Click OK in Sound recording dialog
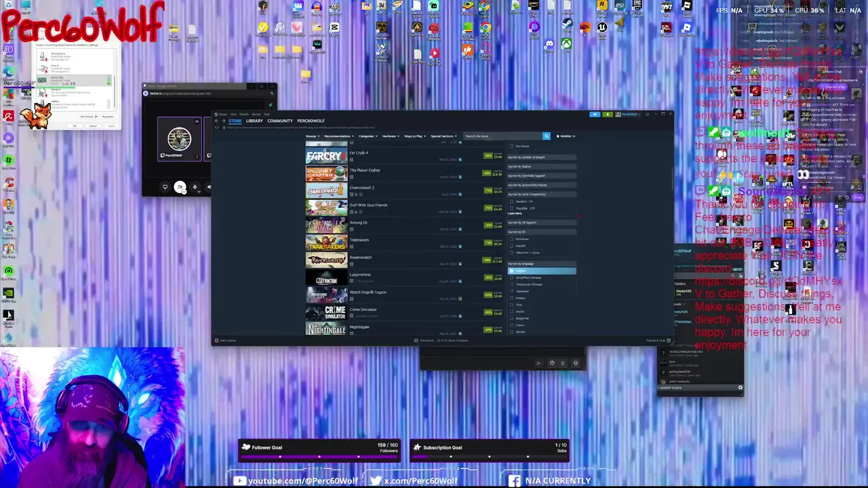The width and height of the screenshot is (868, 488). coord(75,126)
